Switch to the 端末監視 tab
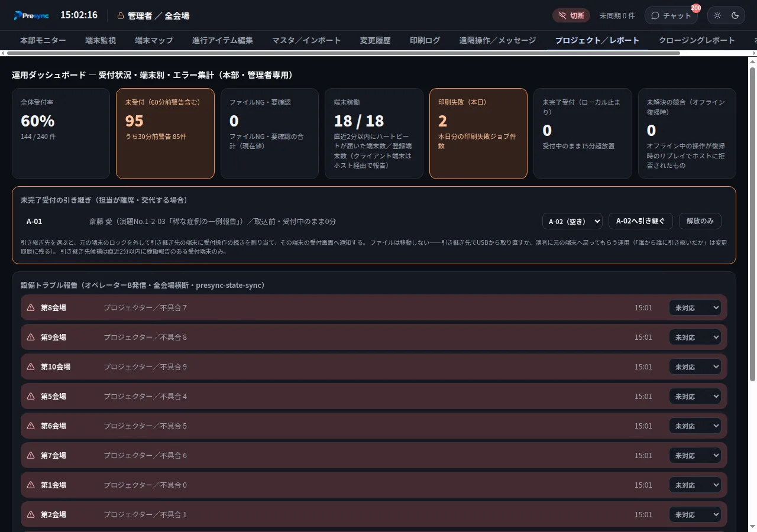757x532 pixels. (x=101, y=40)
